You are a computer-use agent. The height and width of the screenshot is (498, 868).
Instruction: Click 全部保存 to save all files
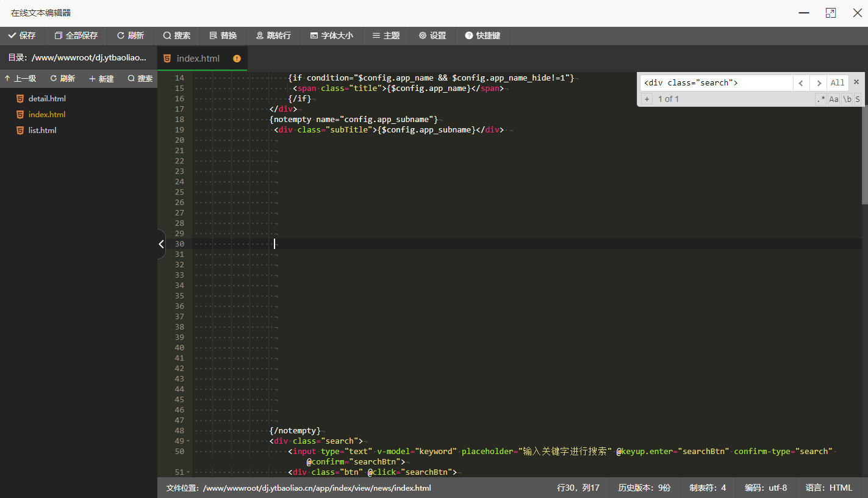pyautogui.click(x=76, y=35)
